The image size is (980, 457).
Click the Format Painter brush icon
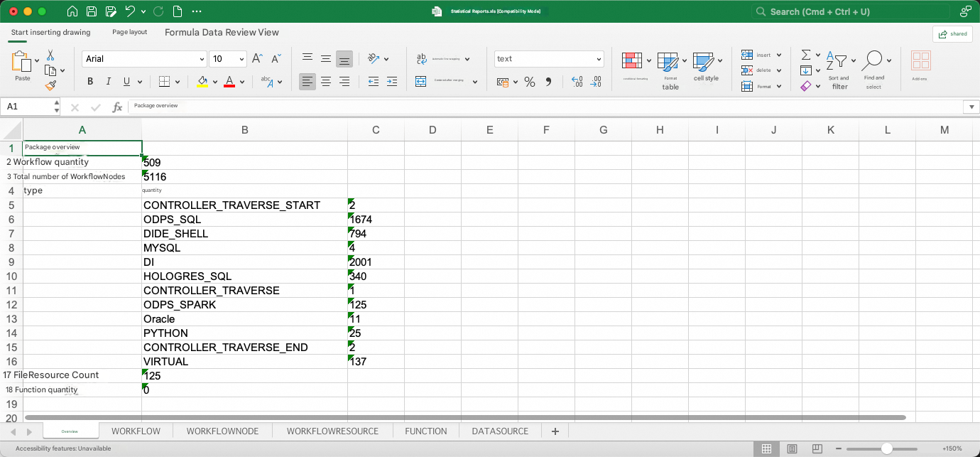tap(50, 85)
